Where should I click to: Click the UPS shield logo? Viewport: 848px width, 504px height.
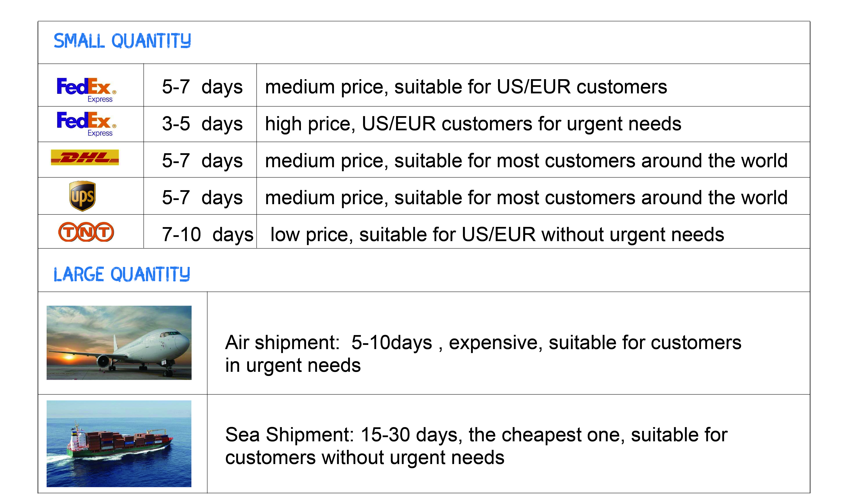point(82,196)
